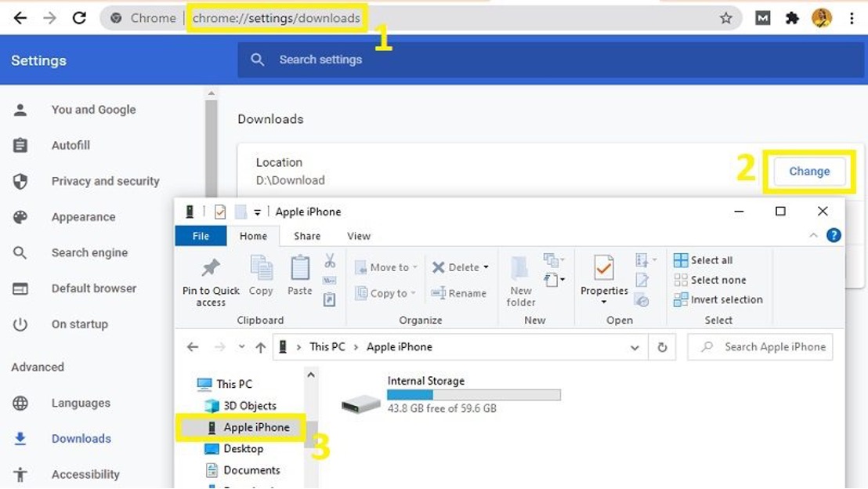Open the Chrome extensions puzzle icon
Image resolution: width=868 pixels, height=489 pixels.
[792, 18]
